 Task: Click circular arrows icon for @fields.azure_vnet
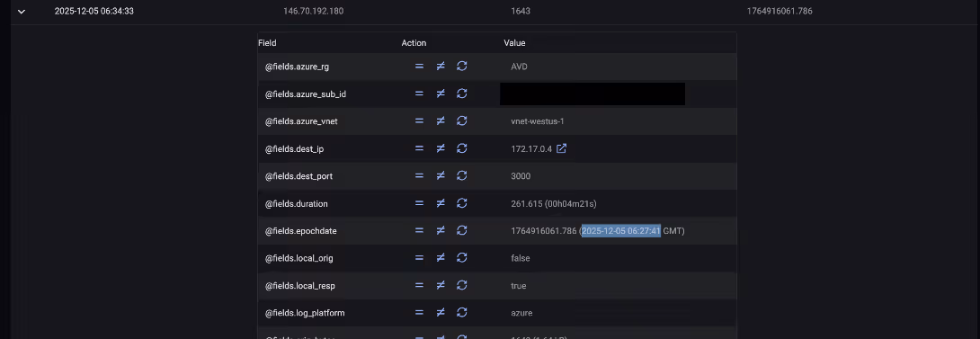pos(462,121)
